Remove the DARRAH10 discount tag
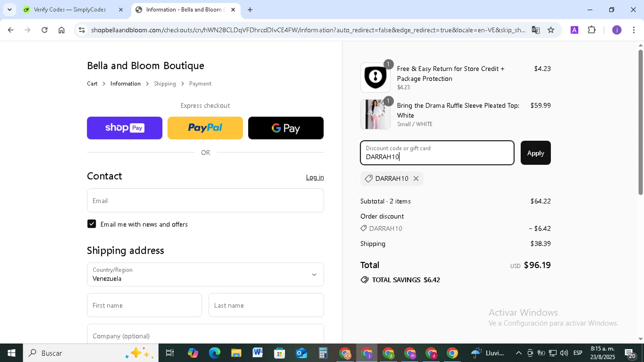This screenshot has height=362, width=644. (416, 179)
